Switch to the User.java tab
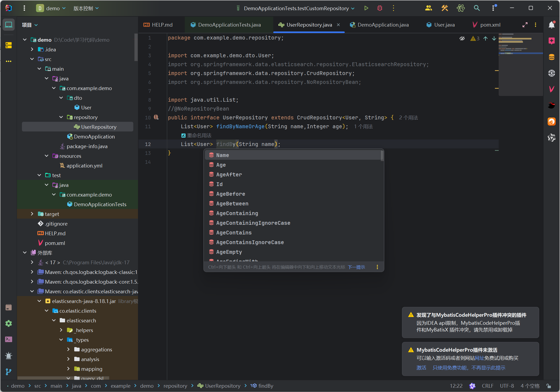This screenshot has width=560, height=392. (441, 25)
